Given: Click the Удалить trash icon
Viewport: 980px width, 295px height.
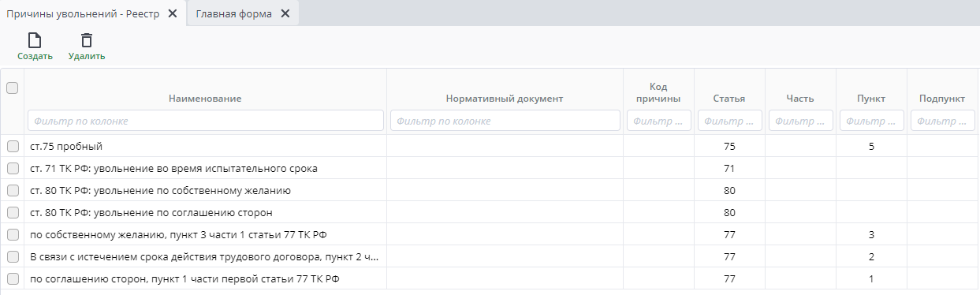Looking at the screenshot, I should point(87,40).
